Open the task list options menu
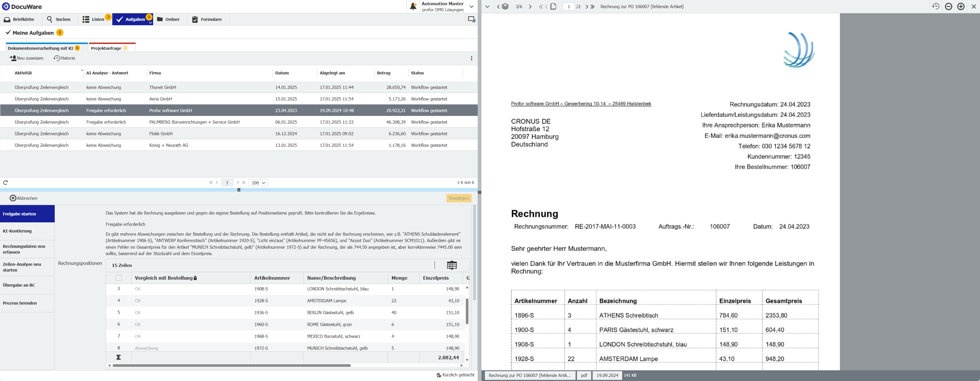 471,58
